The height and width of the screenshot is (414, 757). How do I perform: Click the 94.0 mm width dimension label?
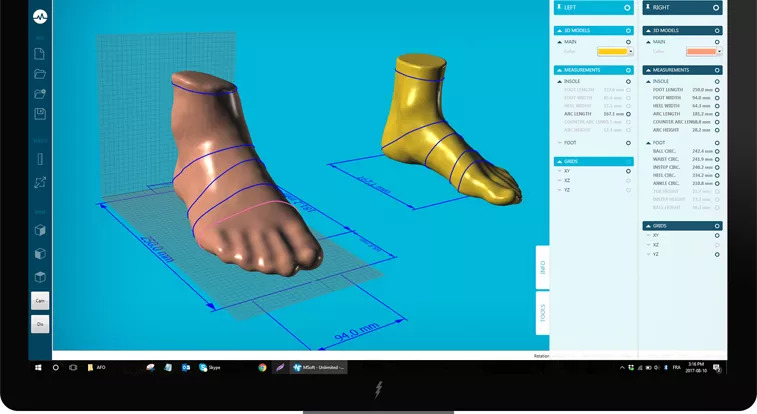coord(356,333)
